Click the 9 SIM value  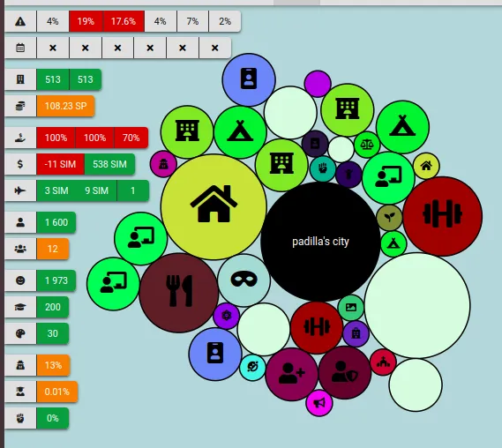coord(96,190)
